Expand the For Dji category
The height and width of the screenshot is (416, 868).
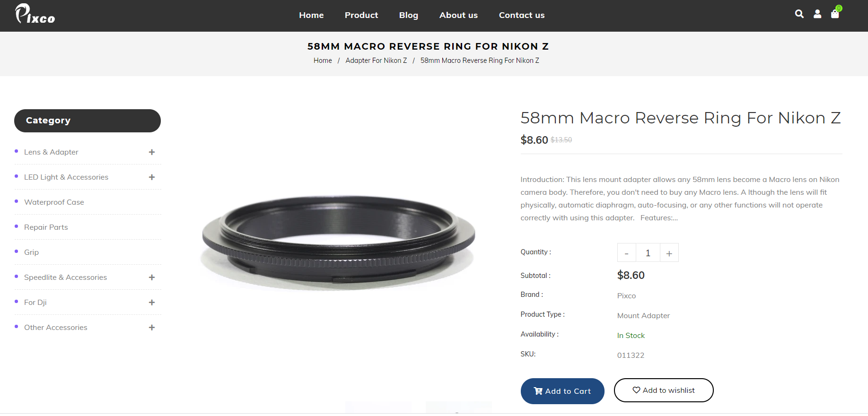tap(152, 303)
